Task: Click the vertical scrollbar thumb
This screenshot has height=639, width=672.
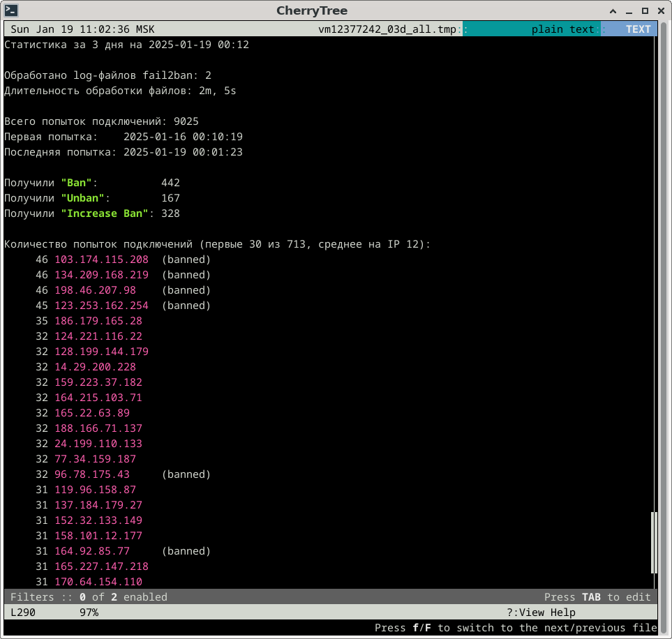Action: point(654,542)
